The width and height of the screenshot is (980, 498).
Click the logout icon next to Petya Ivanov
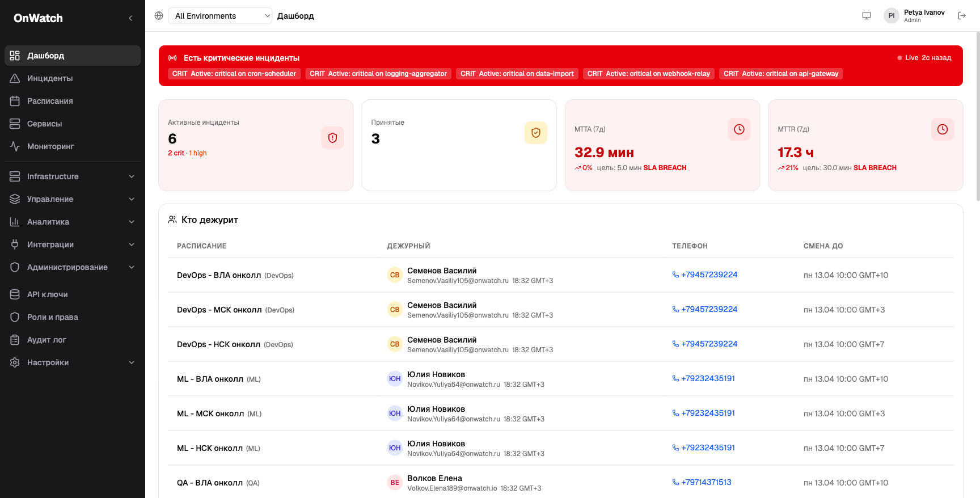[x=962, y=16]
